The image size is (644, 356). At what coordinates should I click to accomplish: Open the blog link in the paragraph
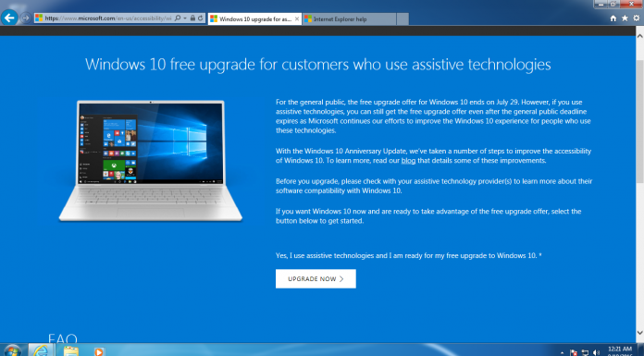(408, 161)
